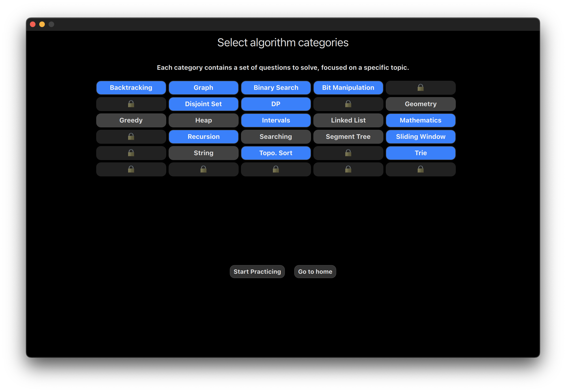Click the lock tile between Topo. Sort and Trie
Screen dimensions: 566x392
tap(348, 153)
